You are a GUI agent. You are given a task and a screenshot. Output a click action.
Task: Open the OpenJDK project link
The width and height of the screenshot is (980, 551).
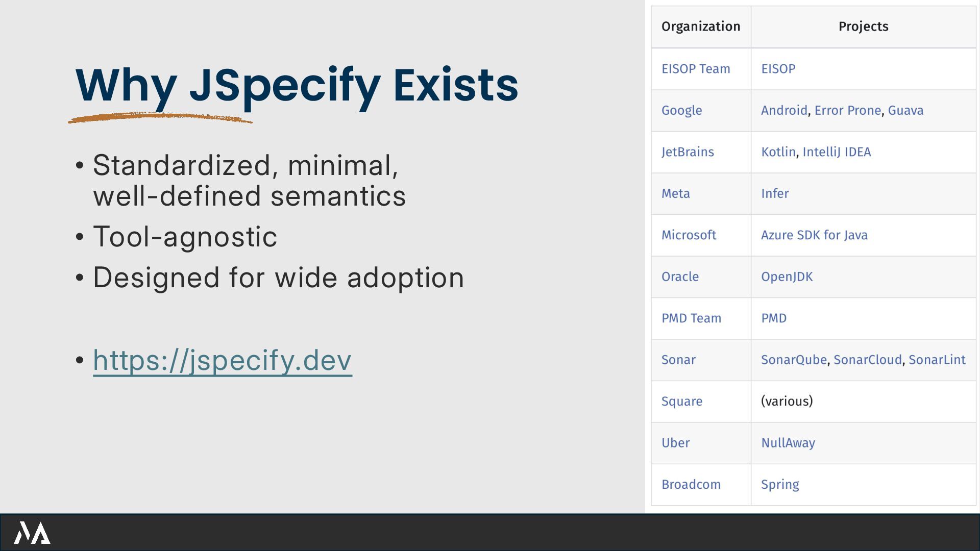787,277
